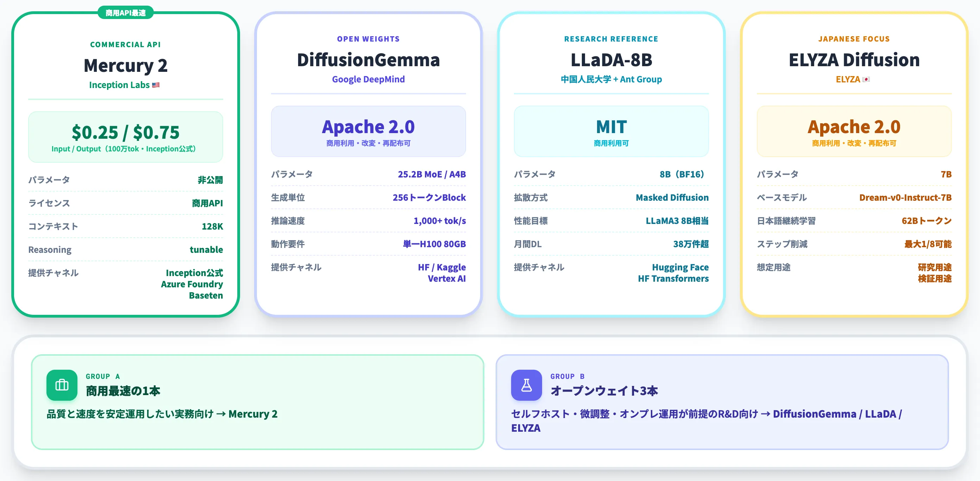Image resolution: width=980 pixels, height=481 pixels.
Task: Click the OPEN WEIGHTS heading
Action: pyautogui.click(x=368, y=39)
